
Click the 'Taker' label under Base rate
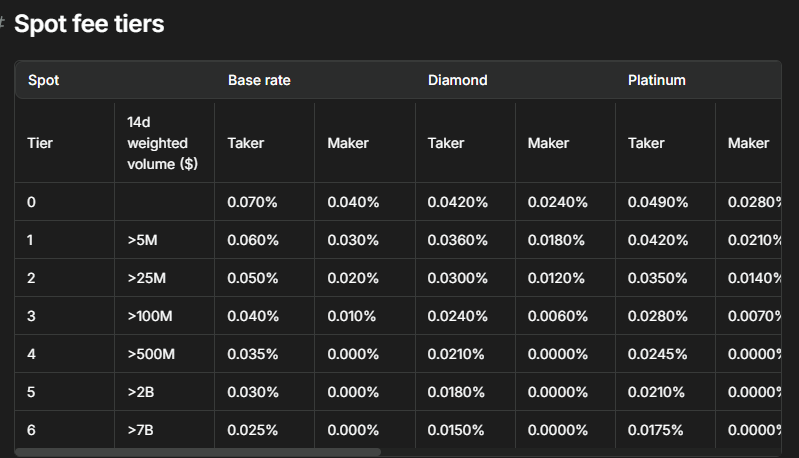pyautogui.click(x=246, y=143)
